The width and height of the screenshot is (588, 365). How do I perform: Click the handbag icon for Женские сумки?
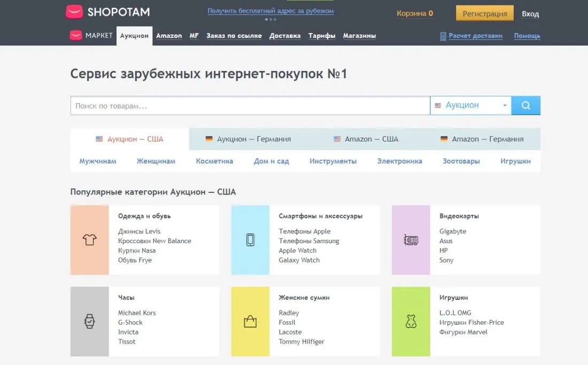click(x=250, y=321)
